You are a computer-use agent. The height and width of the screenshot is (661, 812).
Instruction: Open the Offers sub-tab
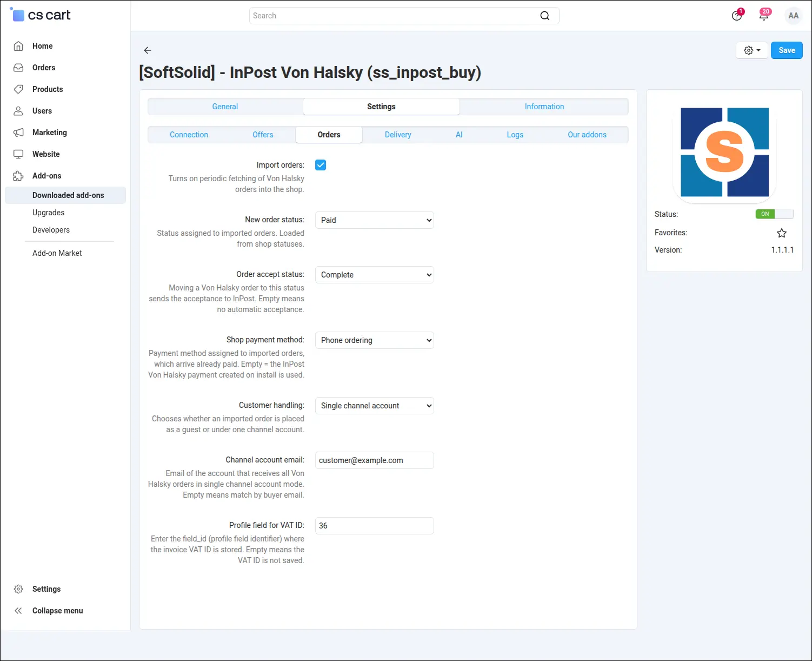click(x=263, y=135)
